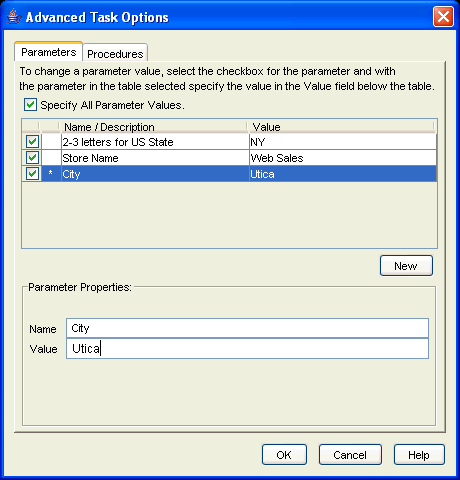Close the Advanced Task Options dialog
This screenshot has width=460, height=480.
(443, 16)
